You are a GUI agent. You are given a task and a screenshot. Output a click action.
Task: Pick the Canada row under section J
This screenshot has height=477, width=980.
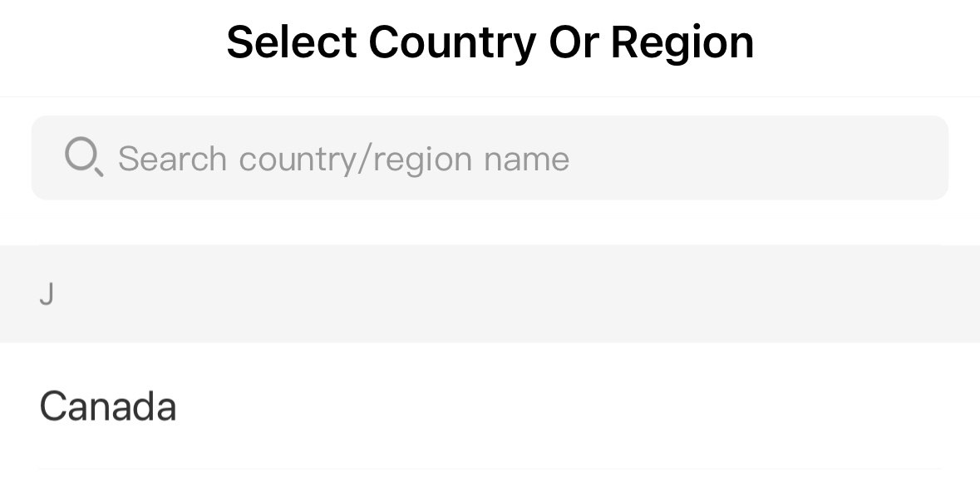[x=490, y=406]
